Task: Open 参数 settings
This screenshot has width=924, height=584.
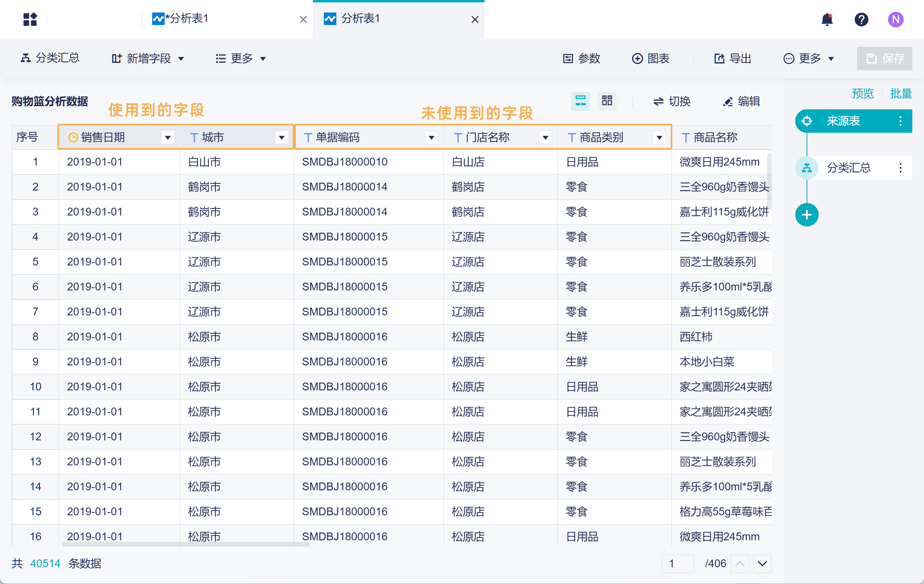Action: [x=581, y=59]
